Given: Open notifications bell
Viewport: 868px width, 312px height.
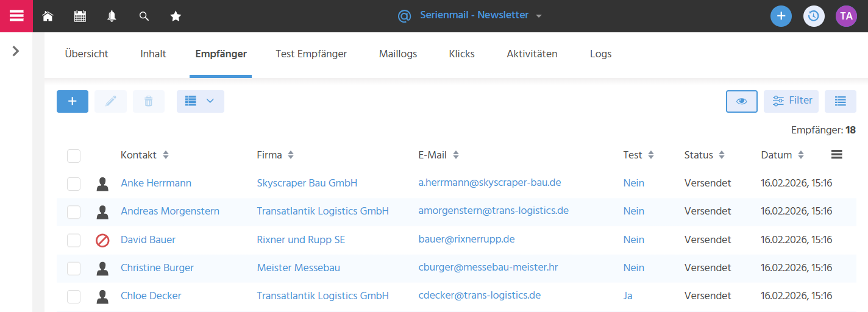Looking at the screenshot, I should (x=112, y=16).
